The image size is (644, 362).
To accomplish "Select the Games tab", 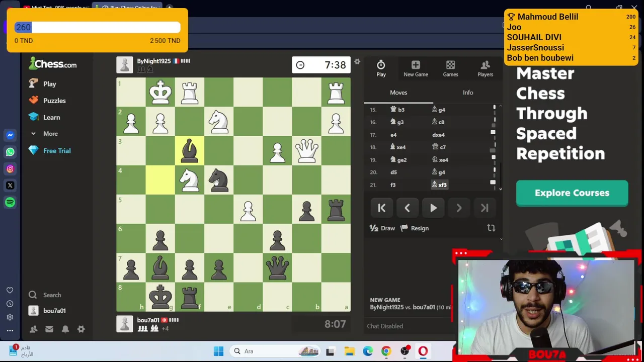I will click(450, 68).
